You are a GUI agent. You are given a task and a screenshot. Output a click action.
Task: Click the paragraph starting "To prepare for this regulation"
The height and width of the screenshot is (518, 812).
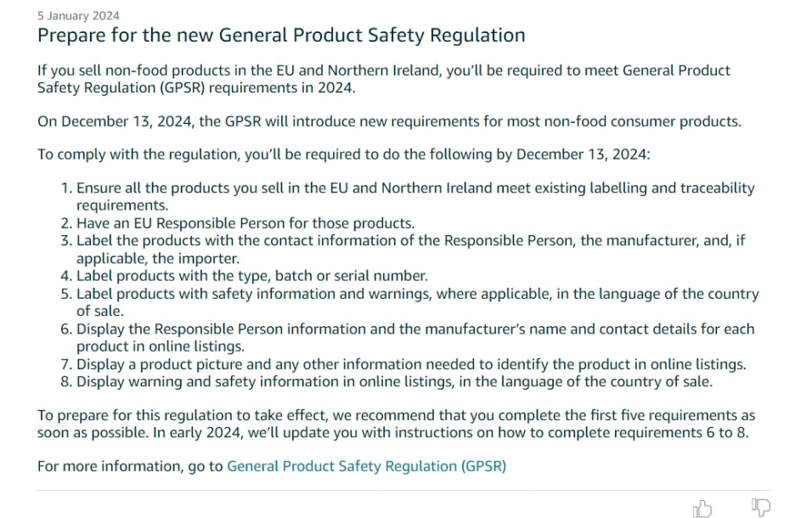[396, 424]
